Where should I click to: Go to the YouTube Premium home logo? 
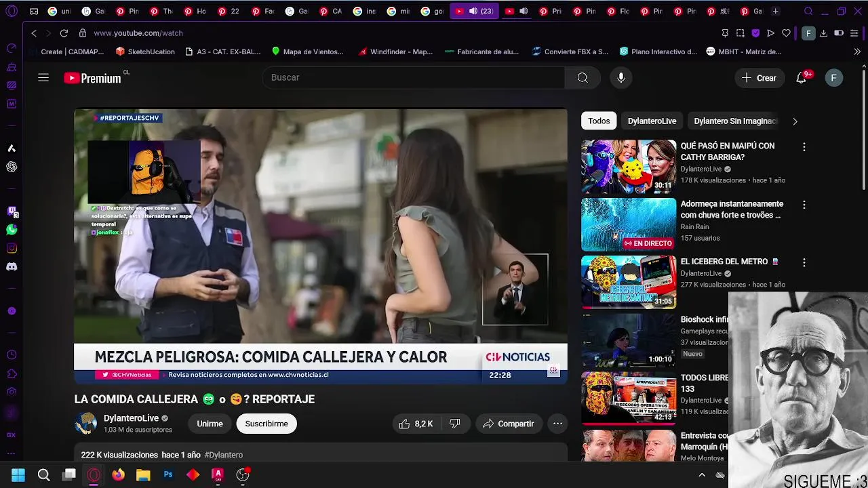coord(93,78)
